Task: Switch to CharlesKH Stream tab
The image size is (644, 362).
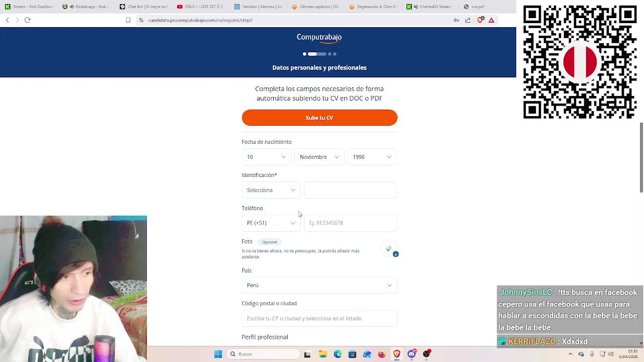Action: pyautogui.click(x=431, y=7)
